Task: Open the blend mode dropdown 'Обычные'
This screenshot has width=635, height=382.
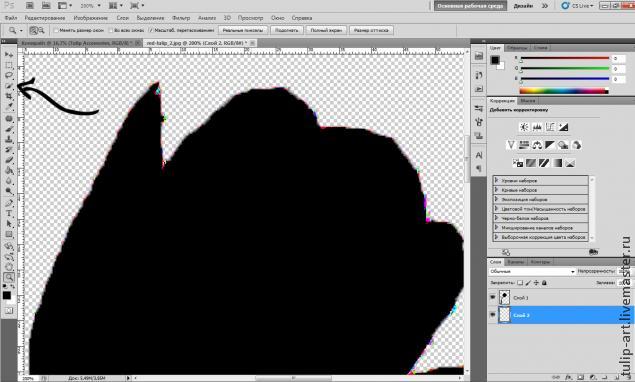Action: click(532, 271)
